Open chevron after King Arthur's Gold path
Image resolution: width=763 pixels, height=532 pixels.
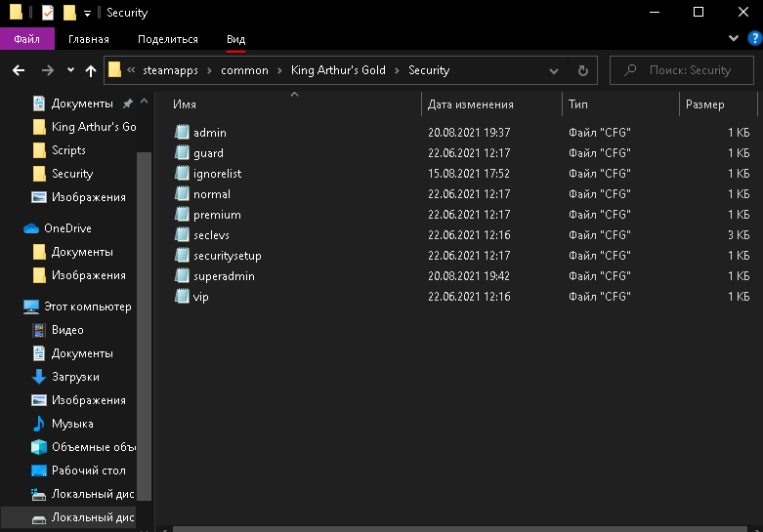tap(397, 70)
